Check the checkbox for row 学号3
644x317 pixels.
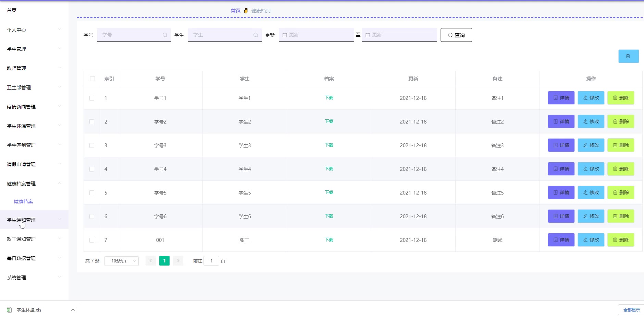pyautogui.click(x=92, y=145)
